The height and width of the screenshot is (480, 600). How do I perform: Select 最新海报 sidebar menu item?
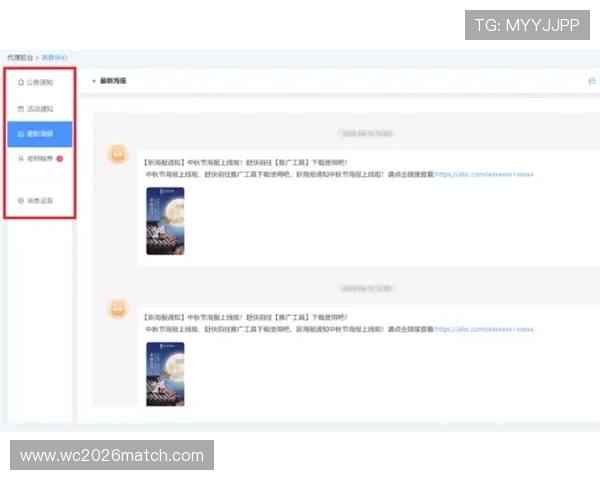pos(40,133)
